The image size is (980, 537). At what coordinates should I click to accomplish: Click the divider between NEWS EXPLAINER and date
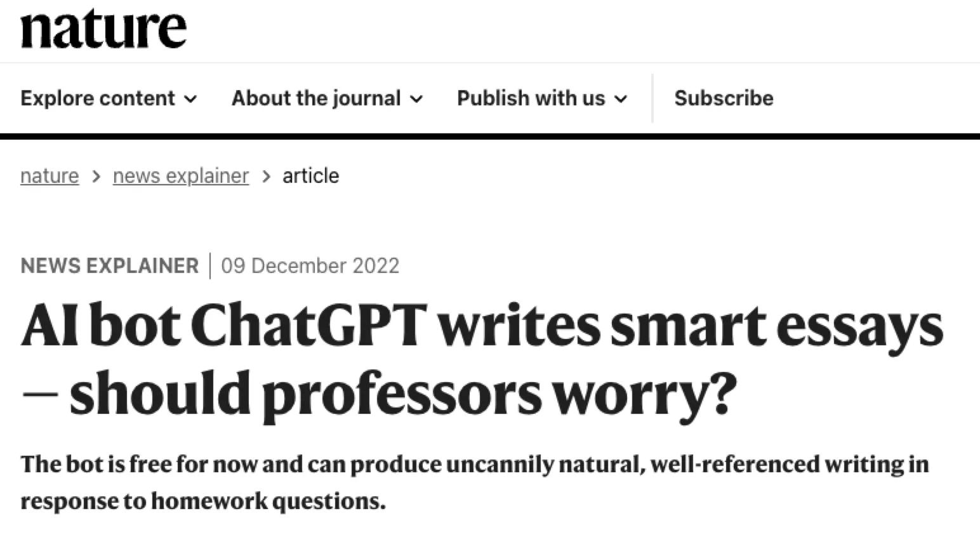pyautogui.click(x=209, y=265)
